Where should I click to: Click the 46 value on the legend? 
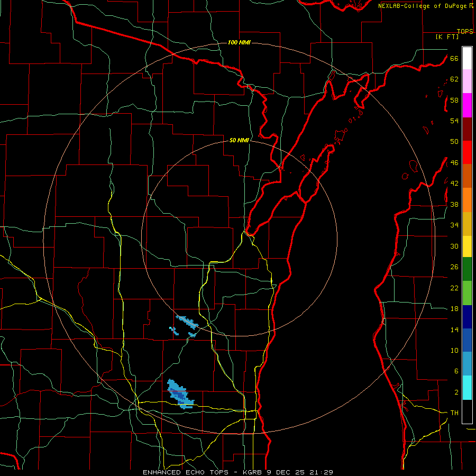click(x=454, y=163)
